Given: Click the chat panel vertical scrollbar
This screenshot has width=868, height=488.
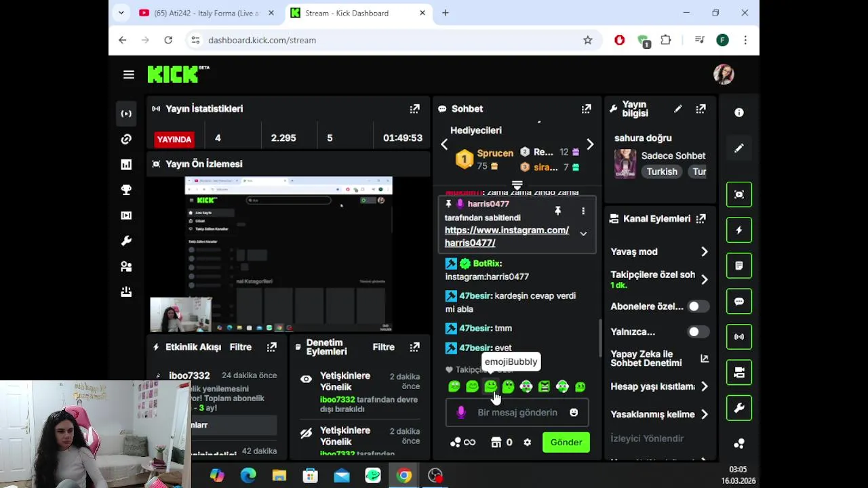Looking at the screenshot, I should pos(599,338).
